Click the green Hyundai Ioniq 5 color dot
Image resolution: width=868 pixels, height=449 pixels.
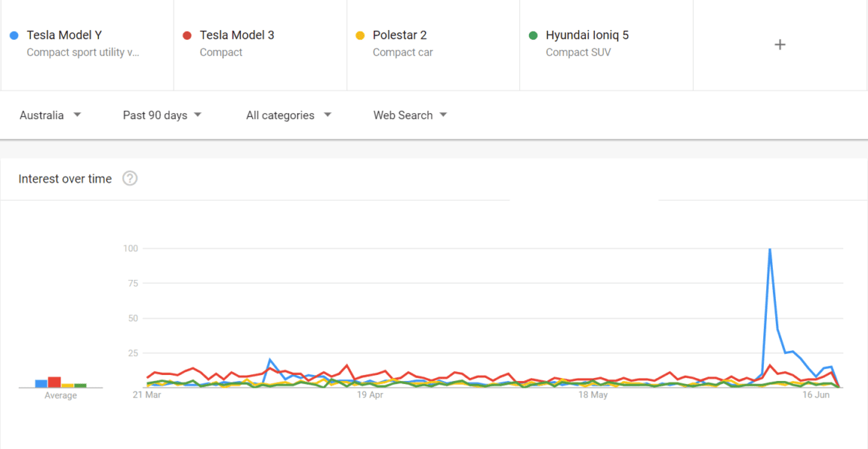point(532,34)
